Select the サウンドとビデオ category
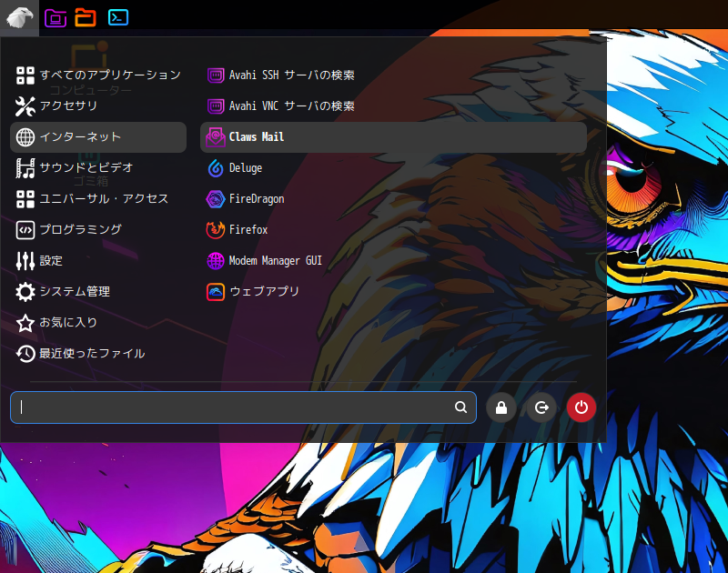Image resolution: width=728 pixels, height=573 pixels. (98, 168)
